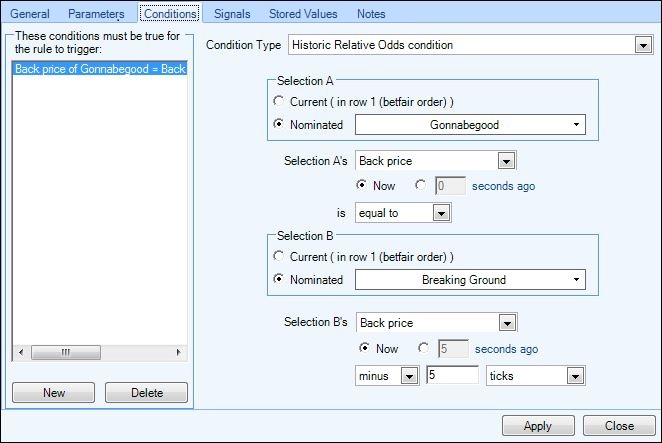Switch to the Signals tab

click(x=232, y=14)
